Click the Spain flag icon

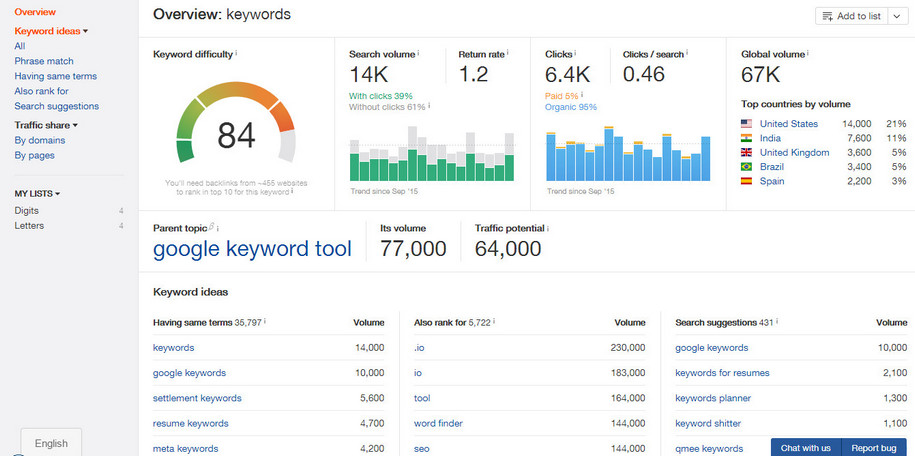point(746,181)
